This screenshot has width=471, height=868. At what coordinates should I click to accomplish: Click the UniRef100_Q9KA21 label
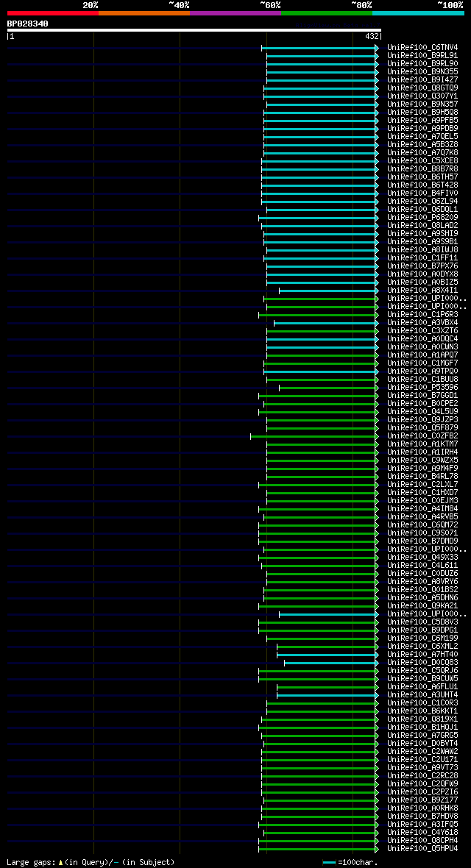click(422, 606)
